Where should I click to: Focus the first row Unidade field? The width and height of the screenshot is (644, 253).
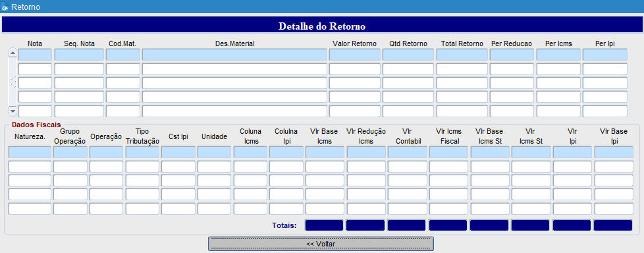tap(215, 152)
